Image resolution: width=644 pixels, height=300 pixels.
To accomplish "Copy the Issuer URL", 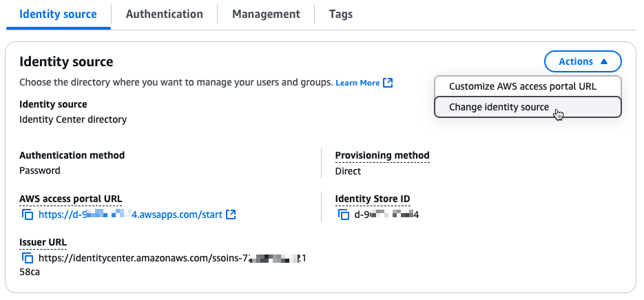I will click(x=28, y=258).
